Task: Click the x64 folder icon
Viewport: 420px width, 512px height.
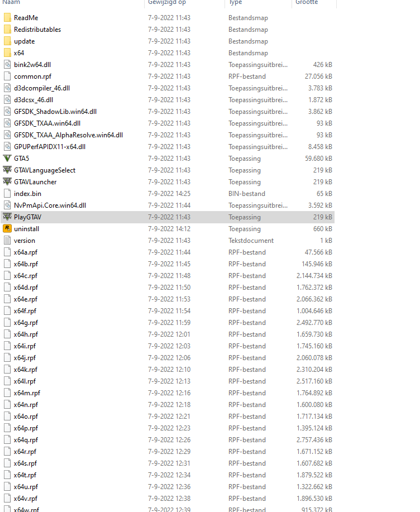Action: coord(7,53)
